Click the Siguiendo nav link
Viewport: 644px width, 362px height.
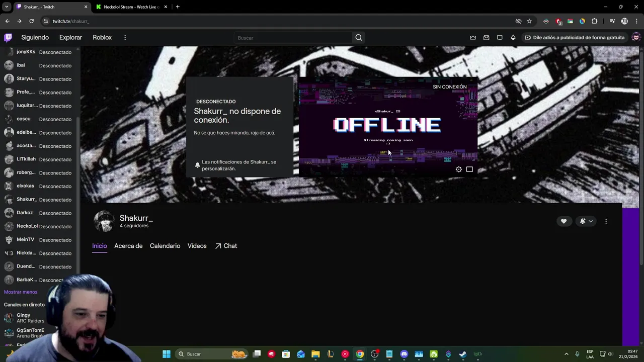(x=35, y=38)
